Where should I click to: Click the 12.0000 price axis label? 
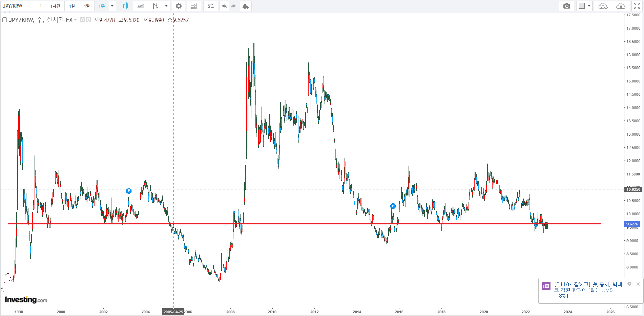633,161
